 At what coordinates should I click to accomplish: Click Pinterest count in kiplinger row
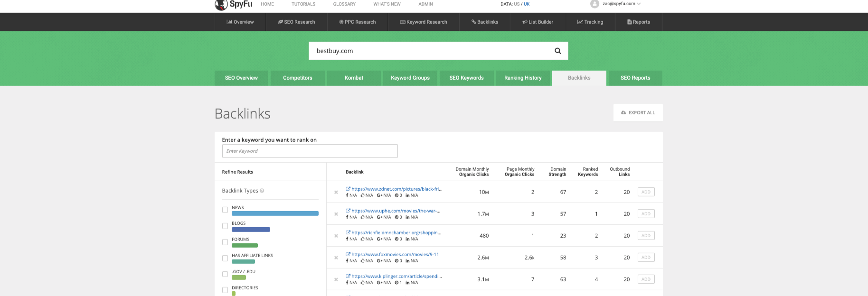398,283
